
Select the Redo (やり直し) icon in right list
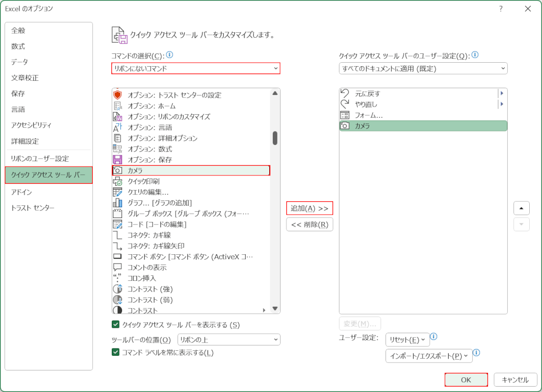click(x=345, y=104)
